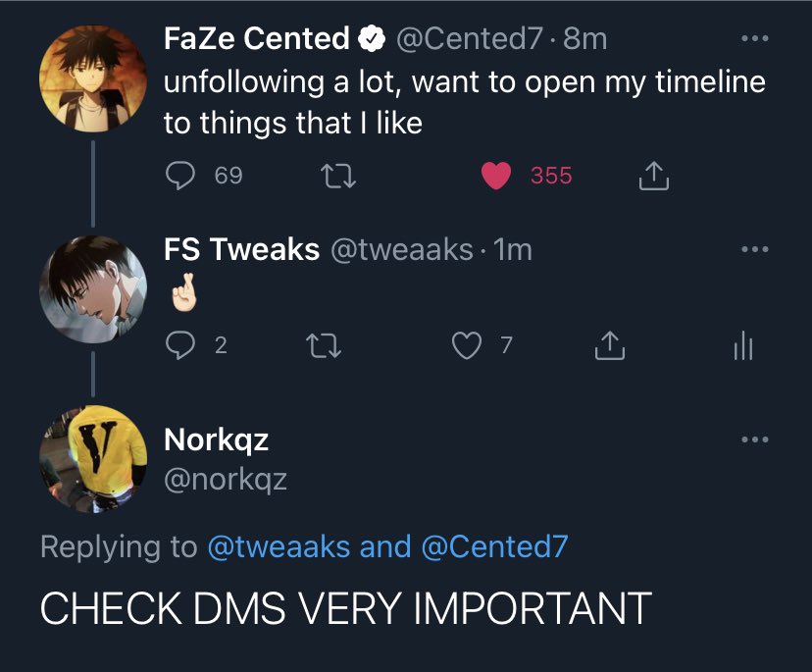Share FaZe Cented's tweet

coord(653,176)
